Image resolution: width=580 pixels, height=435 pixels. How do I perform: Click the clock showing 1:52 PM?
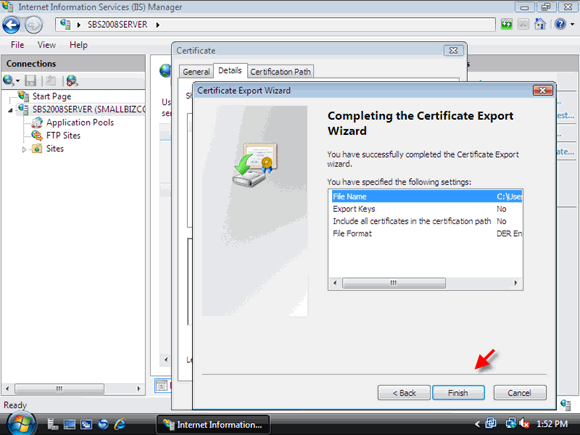552,424
